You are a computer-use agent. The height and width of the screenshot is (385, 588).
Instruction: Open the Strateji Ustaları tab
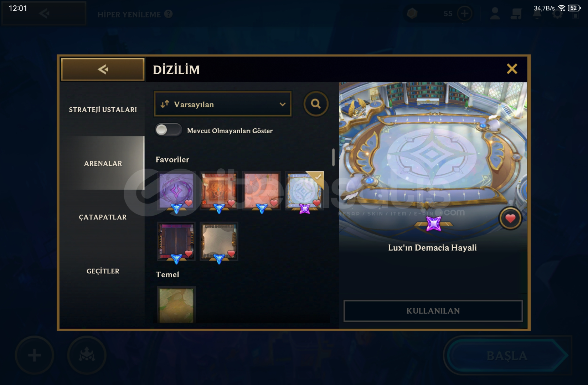[103, 109]
